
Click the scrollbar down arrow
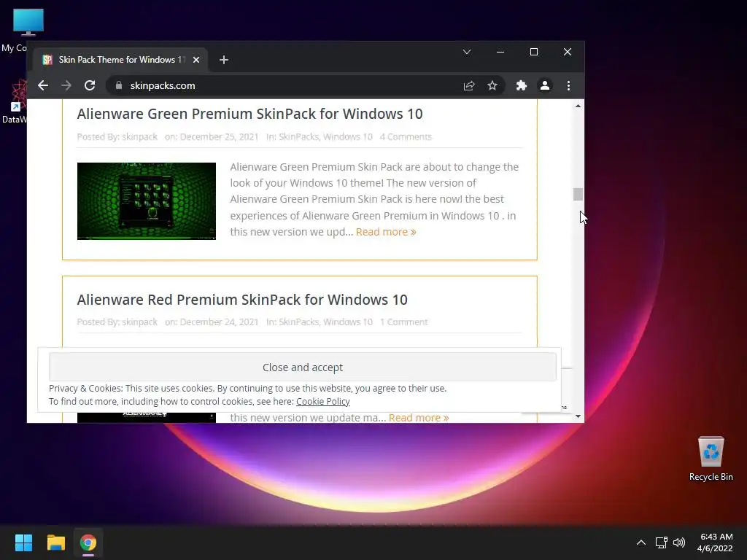tap(578, 416)
